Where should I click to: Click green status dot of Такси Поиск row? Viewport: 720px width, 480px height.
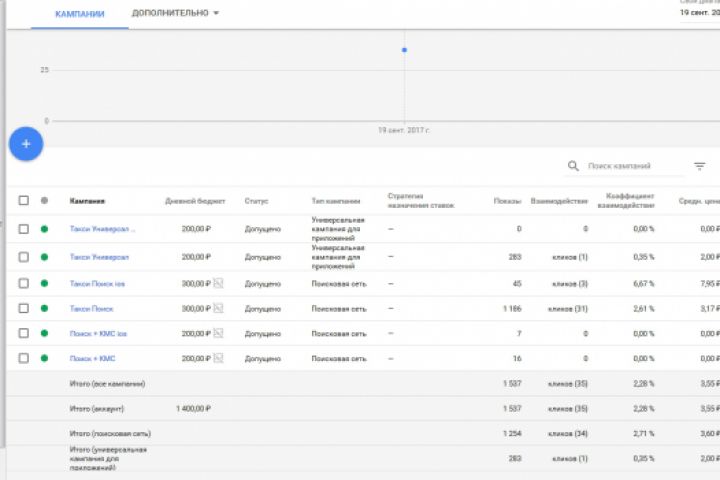coord(44,308)
